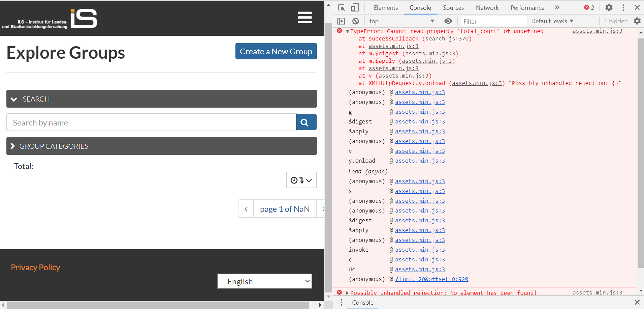Click Create a New Group button
This screenshot has height=309, width=644.
(276, 51)
